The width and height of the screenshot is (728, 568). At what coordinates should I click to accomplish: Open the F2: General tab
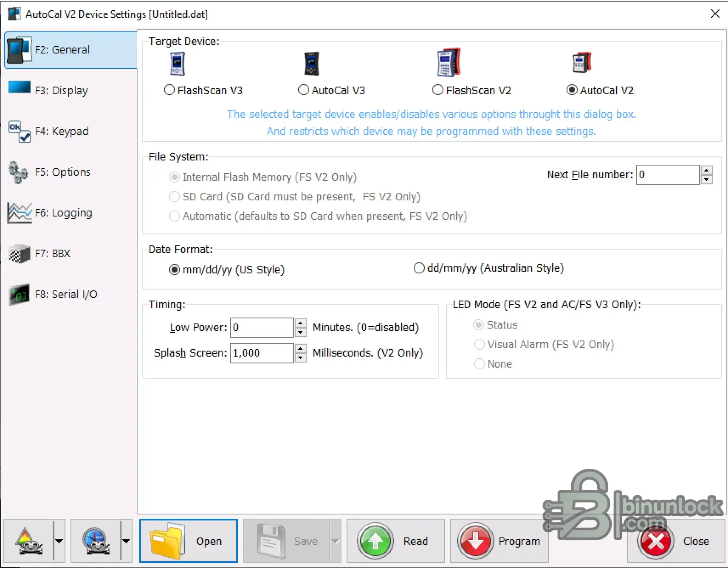pyautogui.click(x=71, y=50)
